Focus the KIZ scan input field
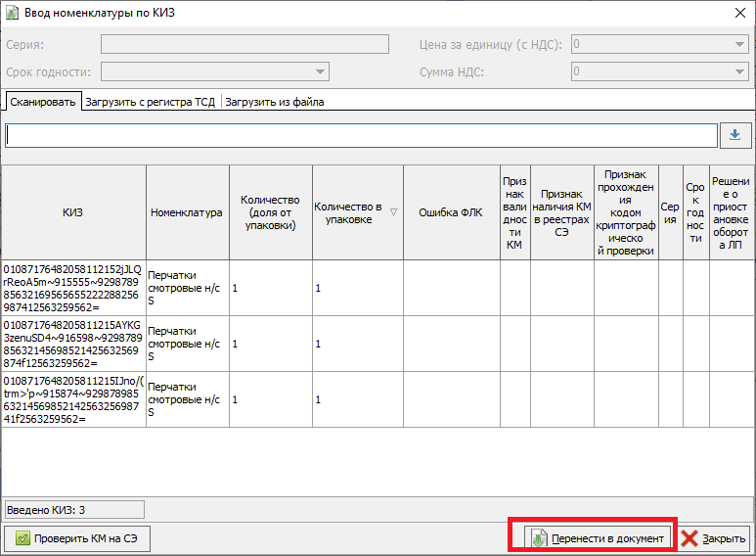 point(360,135)
